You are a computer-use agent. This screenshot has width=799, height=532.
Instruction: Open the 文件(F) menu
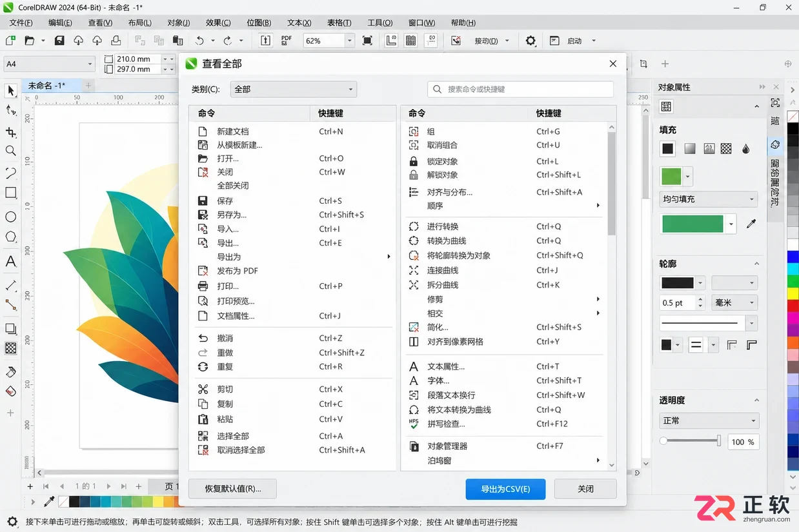click(21, 23)
